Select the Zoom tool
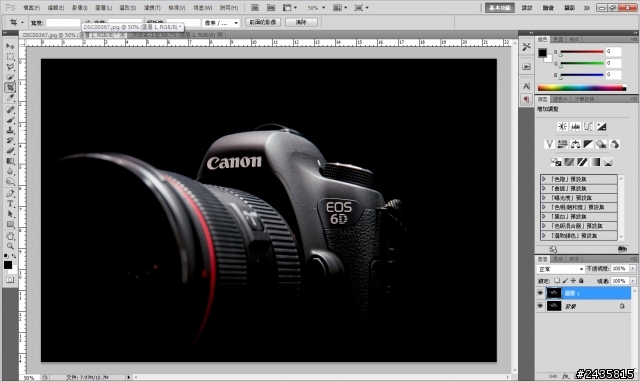Viewport: 640px width, 382px height. (10, 246)
